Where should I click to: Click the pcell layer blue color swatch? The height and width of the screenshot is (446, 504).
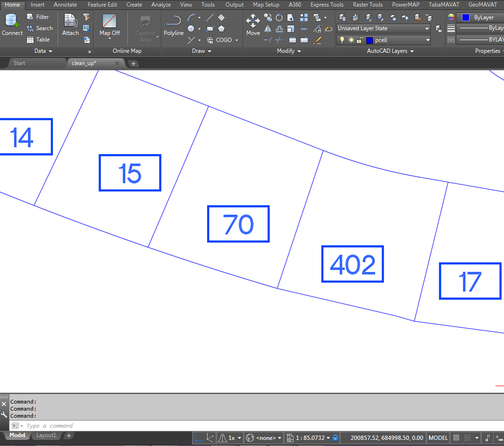coord(370,40)
